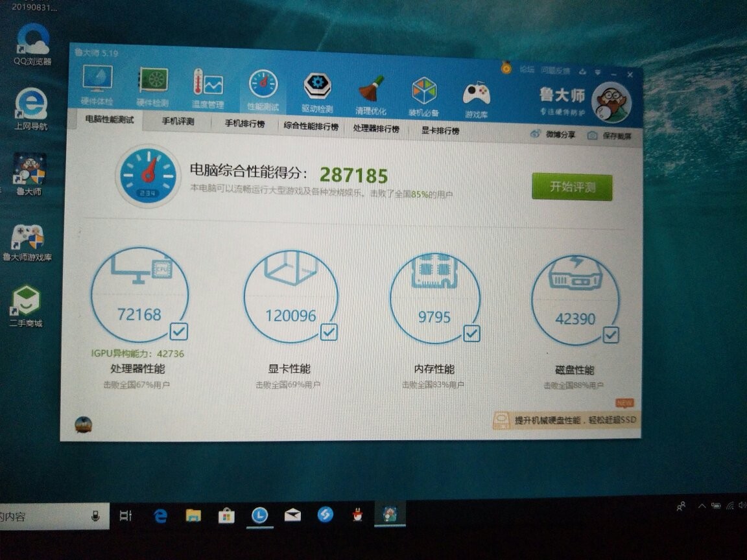Click the 提升机械硬盘性能 SSD banner

click(x=566, y=419)
